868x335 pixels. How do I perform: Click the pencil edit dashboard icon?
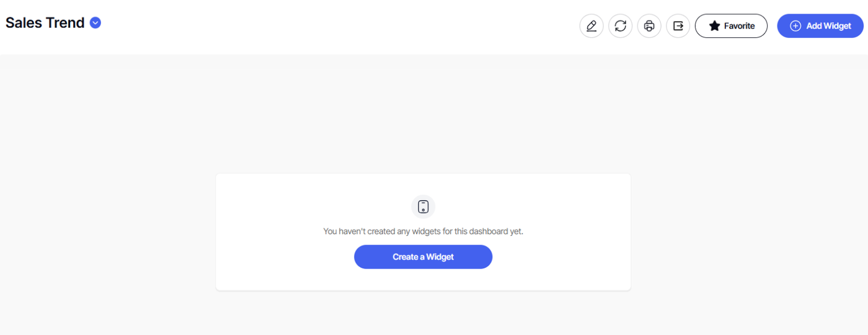click(591, 26)
